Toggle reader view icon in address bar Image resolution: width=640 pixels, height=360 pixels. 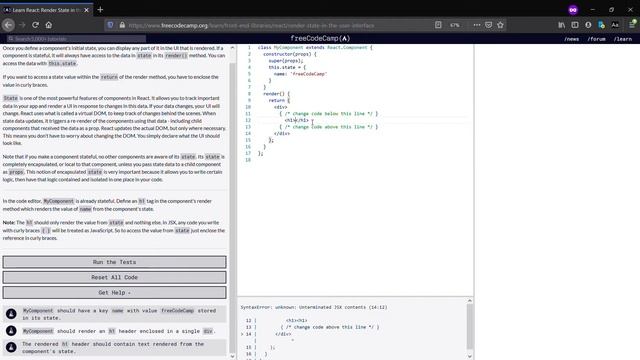[438, 25]
